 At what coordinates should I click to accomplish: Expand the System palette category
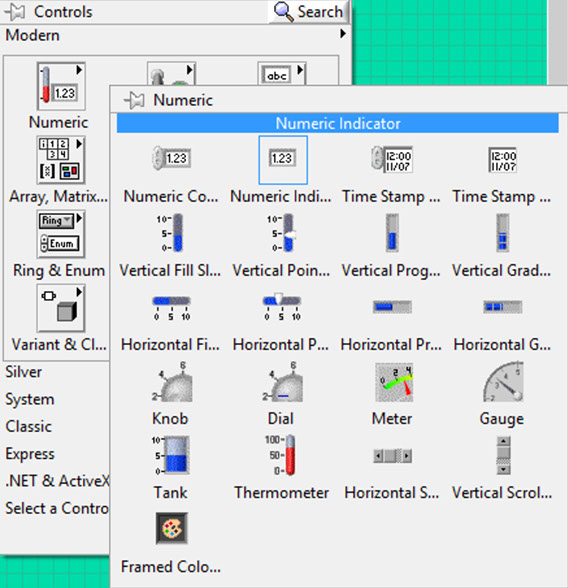pyautogui.click(x=30, y=399)
